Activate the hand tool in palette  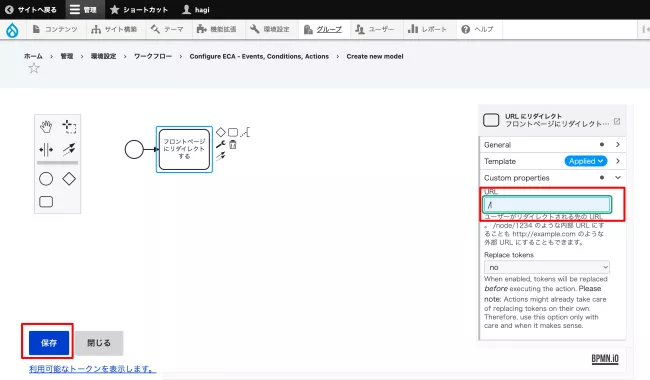(46, 127)
